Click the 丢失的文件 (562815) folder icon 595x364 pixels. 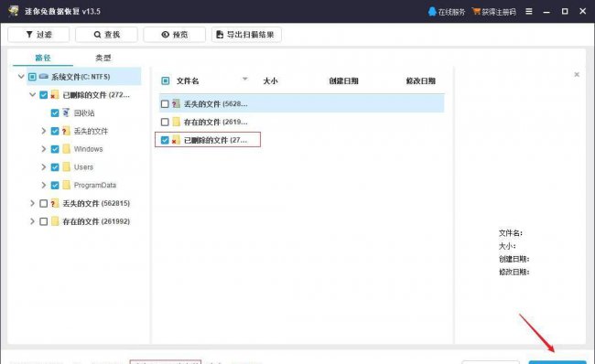point(55,203)
